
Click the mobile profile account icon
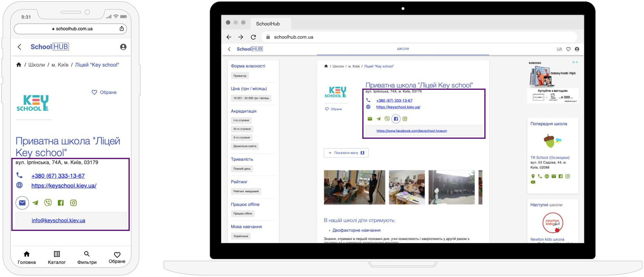(123, 47)
